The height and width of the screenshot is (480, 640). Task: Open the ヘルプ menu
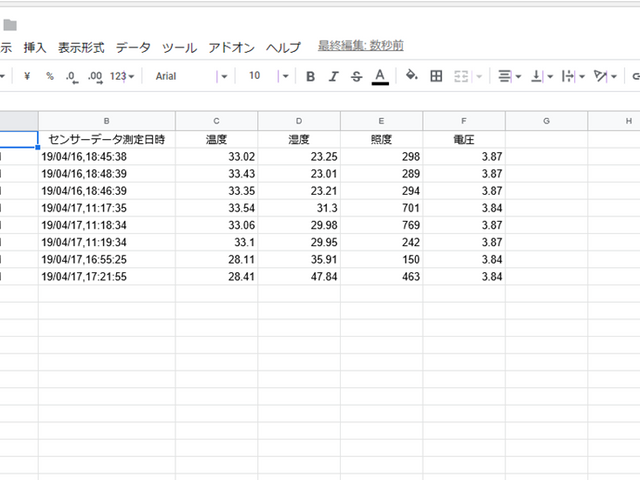click(283, 48)
